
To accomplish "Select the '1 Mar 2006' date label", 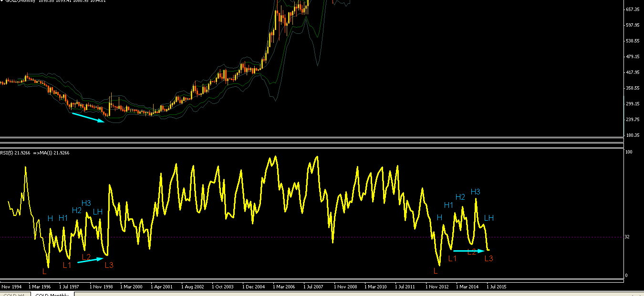I will (x=284, y=287).
